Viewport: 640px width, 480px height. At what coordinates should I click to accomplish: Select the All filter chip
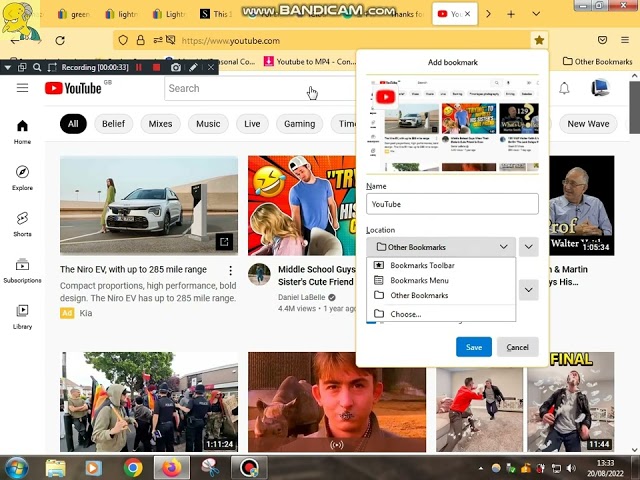73,124
